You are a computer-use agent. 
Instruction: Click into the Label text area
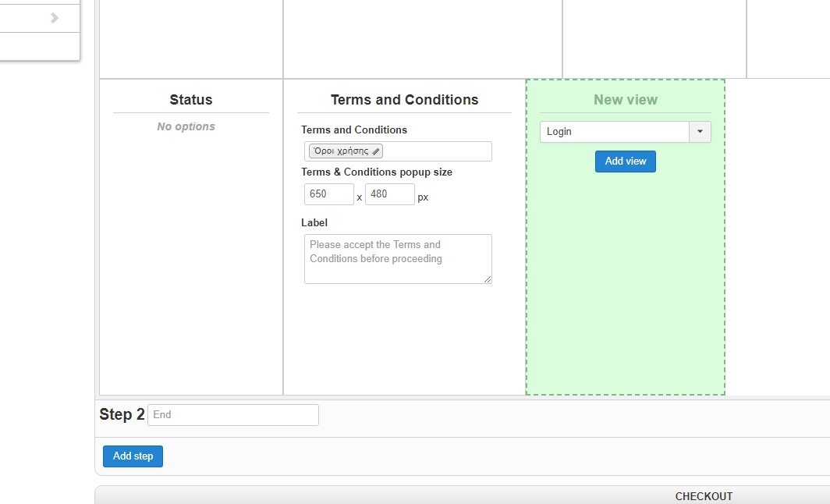398,258
